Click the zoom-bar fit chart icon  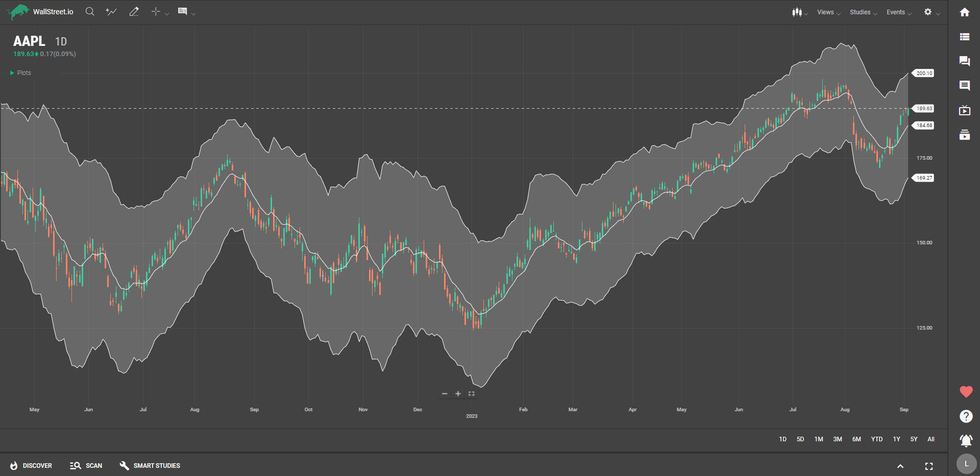pos(472,394)
